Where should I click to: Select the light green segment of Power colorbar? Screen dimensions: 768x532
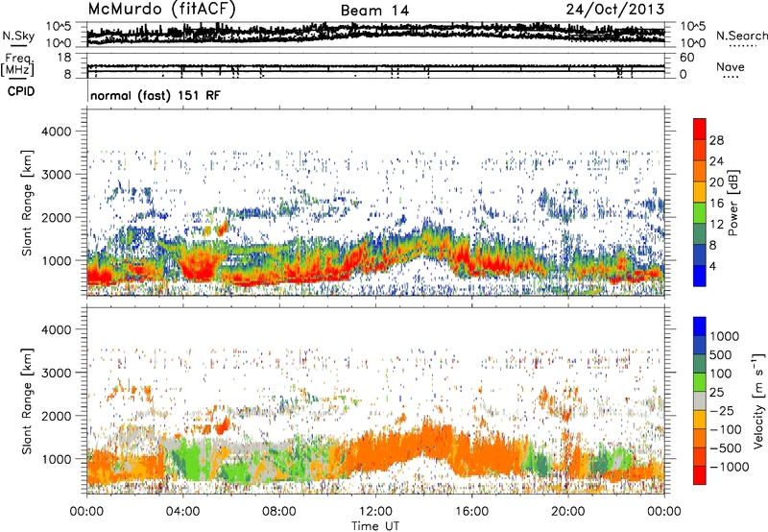click(700, 212)
